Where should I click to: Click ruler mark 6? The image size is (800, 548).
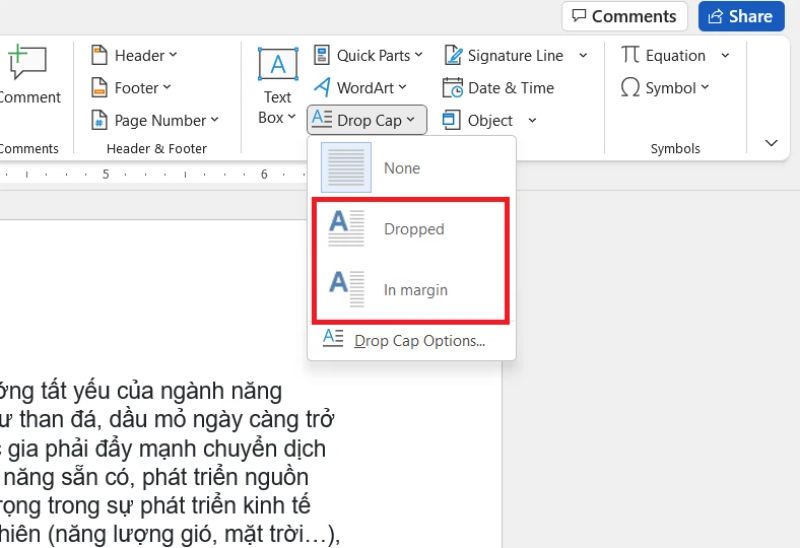(264, 174)
